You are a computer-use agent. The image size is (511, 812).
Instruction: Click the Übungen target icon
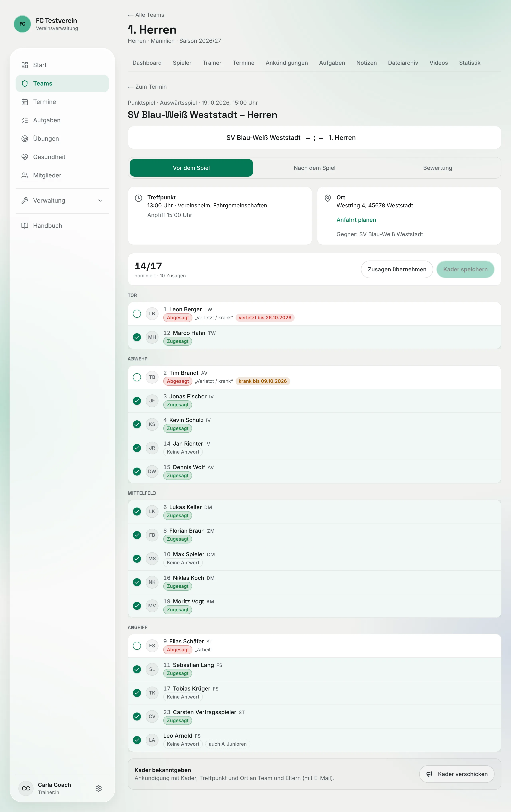point(25,139)
